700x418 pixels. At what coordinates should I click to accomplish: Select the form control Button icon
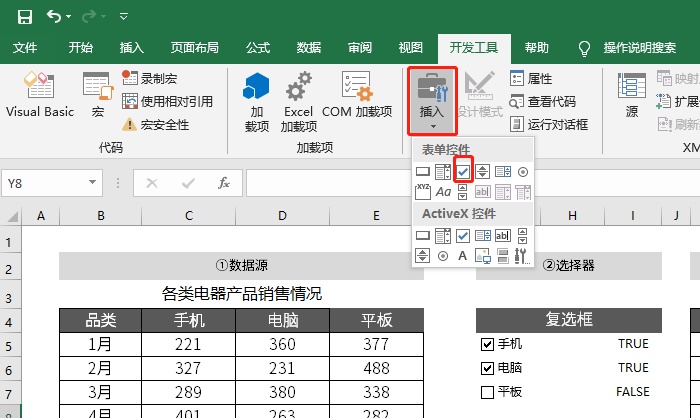coord(423,171)
